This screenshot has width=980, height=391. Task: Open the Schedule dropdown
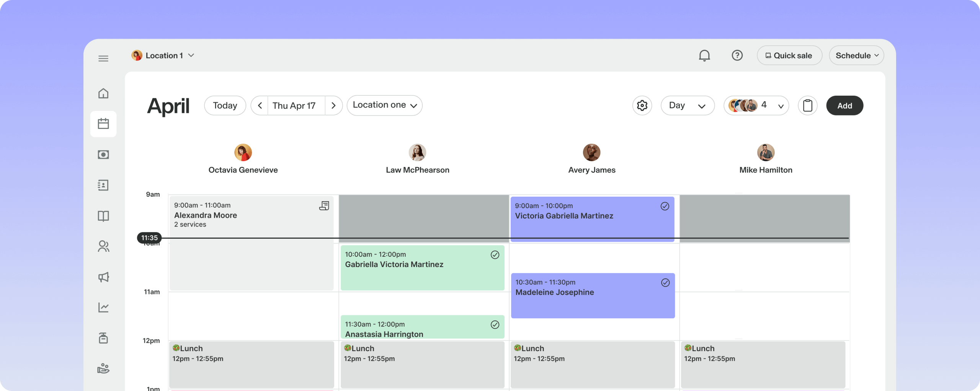click(x=856, y=55)
